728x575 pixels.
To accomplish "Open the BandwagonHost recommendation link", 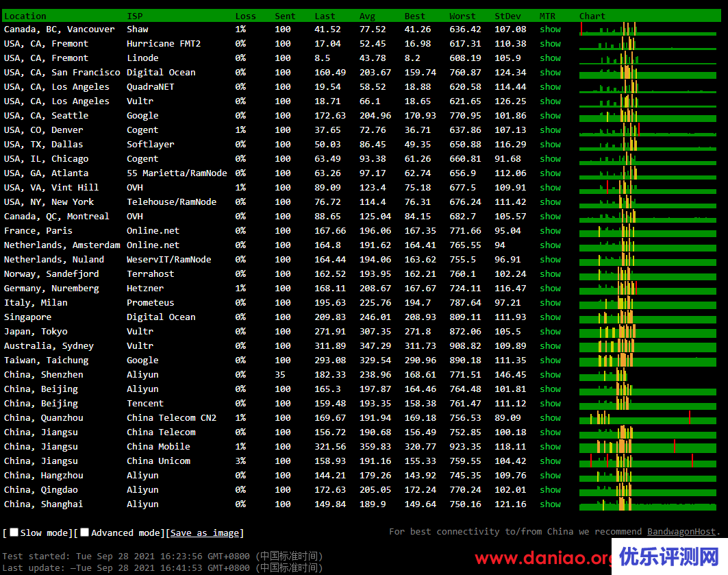I will [681, 531].
